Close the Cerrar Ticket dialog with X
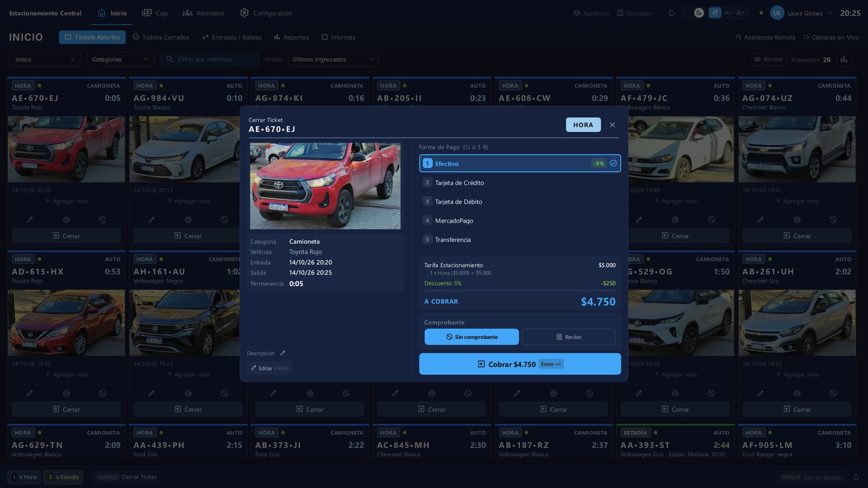 coord(612,125)
